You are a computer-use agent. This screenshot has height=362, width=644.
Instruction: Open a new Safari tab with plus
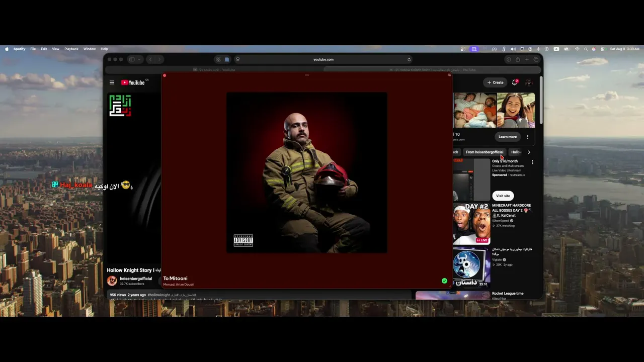tap(527, 59)
